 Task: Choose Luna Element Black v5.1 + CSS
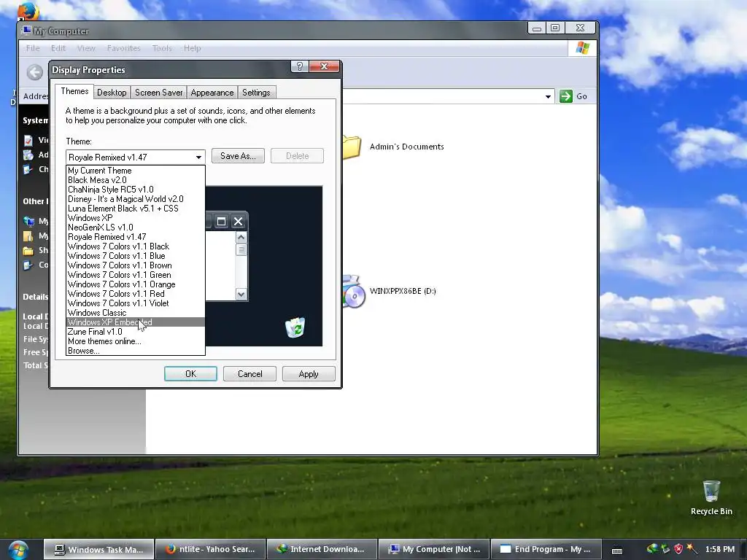(136, 209)
